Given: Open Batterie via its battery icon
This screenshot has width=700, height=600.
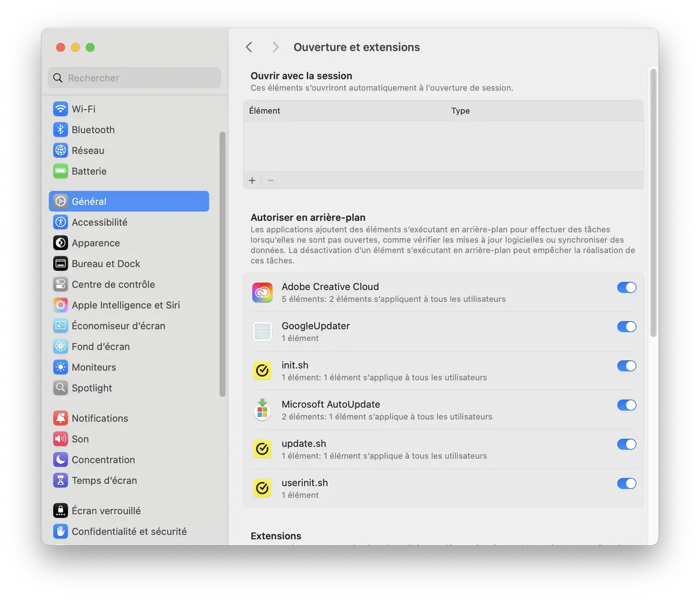Looking at the screenshot, I should (x=61, y=171).
